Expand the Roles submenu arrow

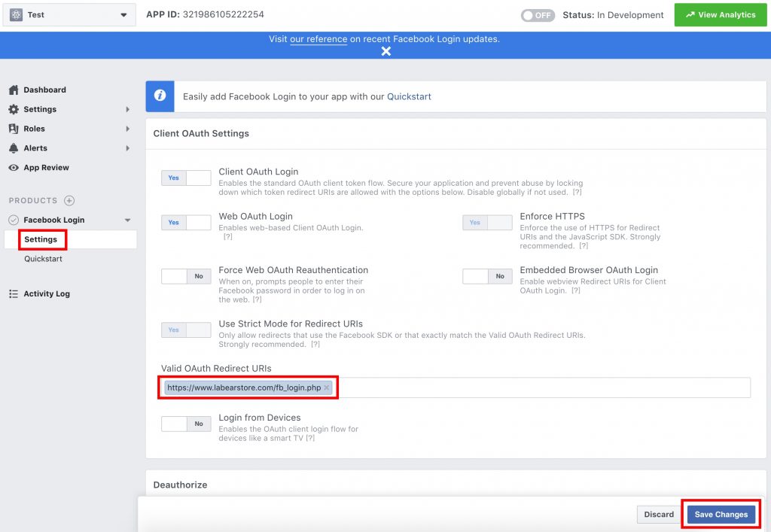(127, 129)
